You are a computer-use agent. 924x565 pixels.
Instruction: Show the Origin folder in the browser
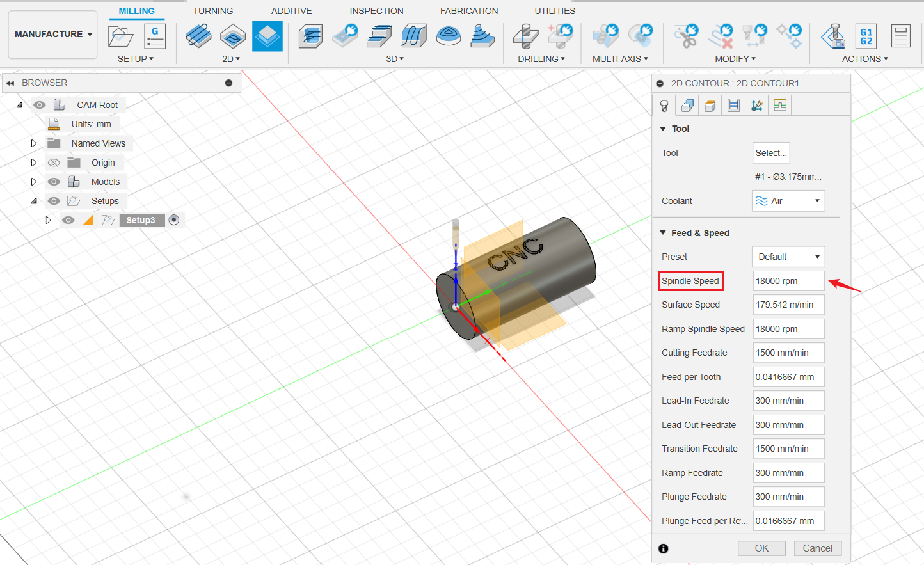[54, 162]
